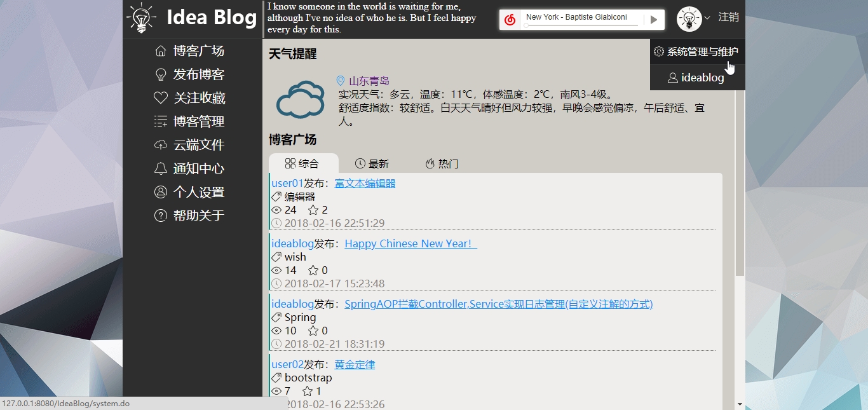Viewport: 868px width, 410px height.
Task: Switch to the 最新 tab
Action: (372, 163)
